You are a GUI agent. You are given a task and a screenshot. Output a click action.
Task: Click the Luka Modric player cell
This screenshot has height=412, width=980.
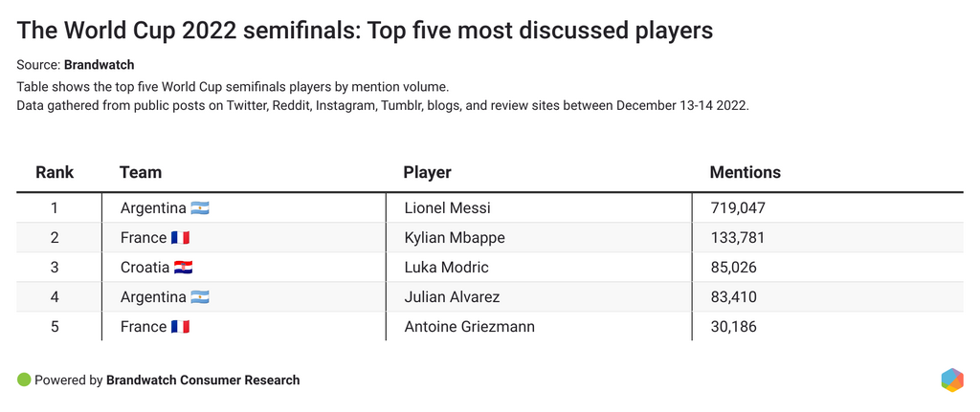pos(446,268)
